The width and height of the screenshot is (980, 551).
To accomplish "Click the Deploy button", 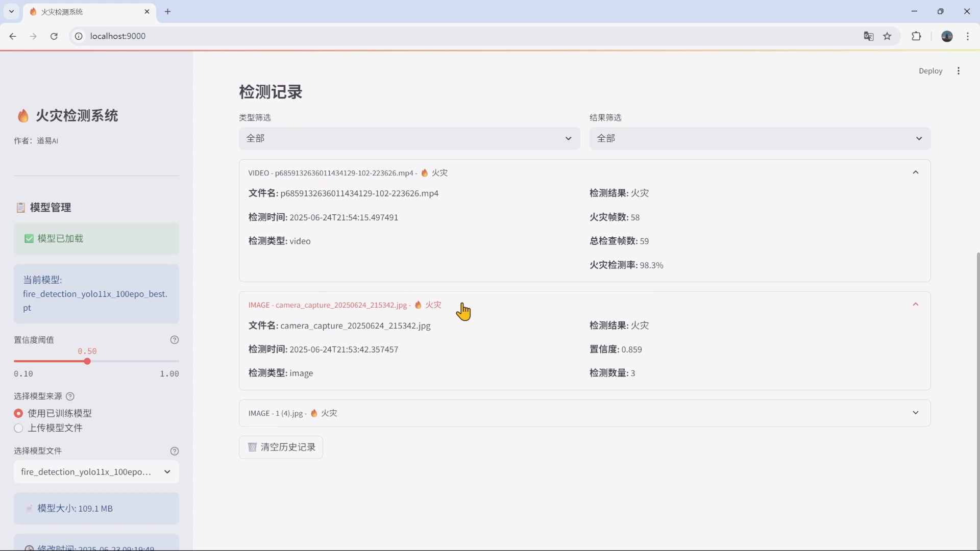I will point(930,70).
